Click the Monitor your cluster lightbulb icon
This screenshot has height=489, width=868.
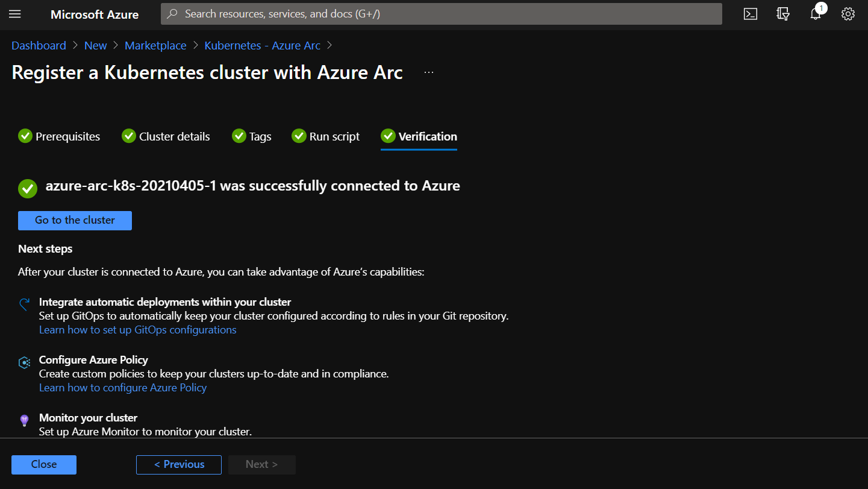[25, 420]
